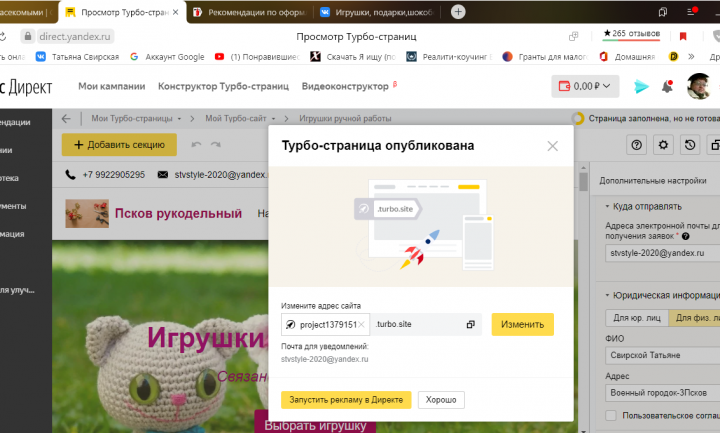The image size is (720, 433).
Task: Redo action arrow
Action: [216, 145]
